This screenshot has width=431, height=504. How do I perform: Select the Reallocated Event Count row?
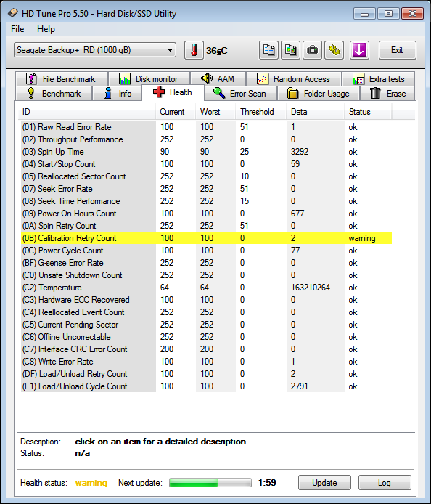coord(207,312)
